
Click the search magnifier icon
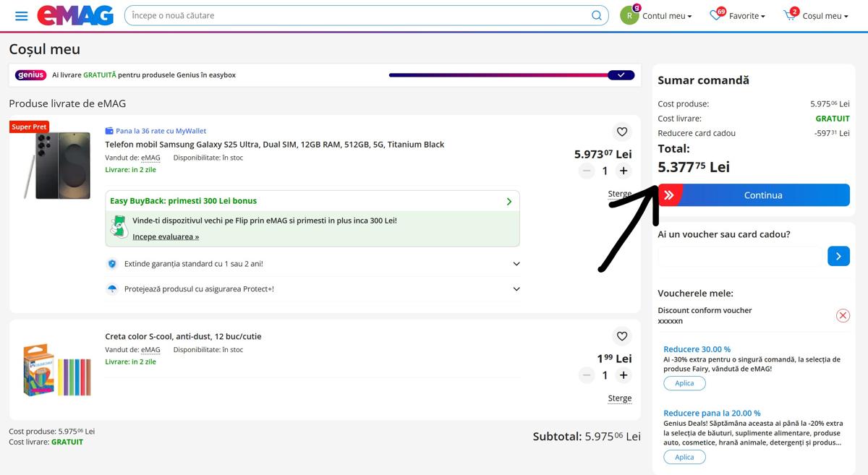[x=597, y=15]
